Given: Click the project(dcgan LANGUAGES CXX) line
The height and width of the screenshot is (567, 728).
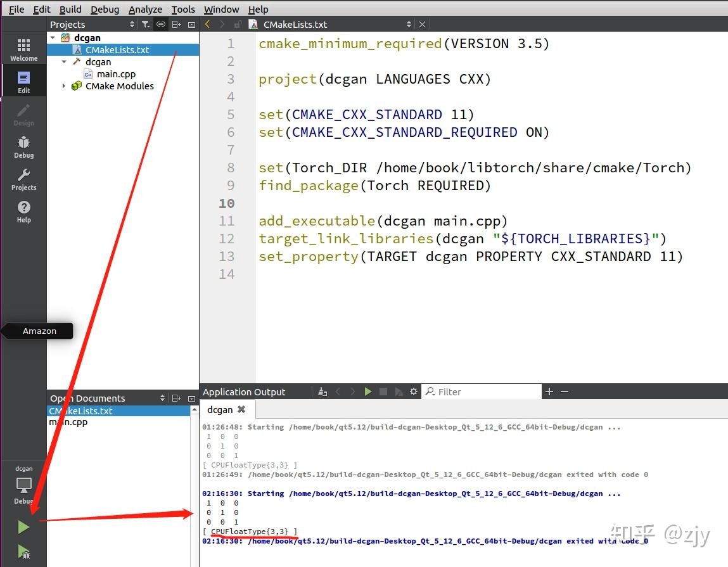Looking at the screenshot, I should (x=374, y=79).
